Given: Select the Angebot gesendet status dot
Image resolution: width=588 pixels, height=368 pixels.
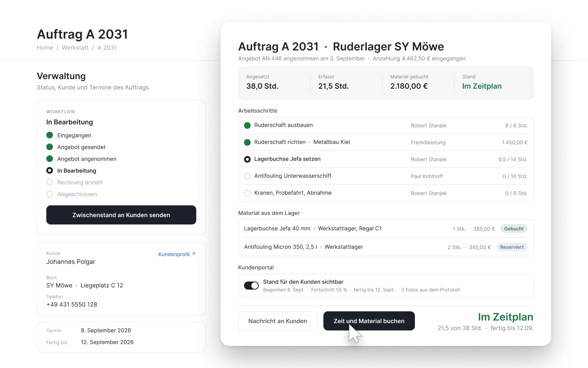Looking at the screenshot, I should tap(50, 147).
